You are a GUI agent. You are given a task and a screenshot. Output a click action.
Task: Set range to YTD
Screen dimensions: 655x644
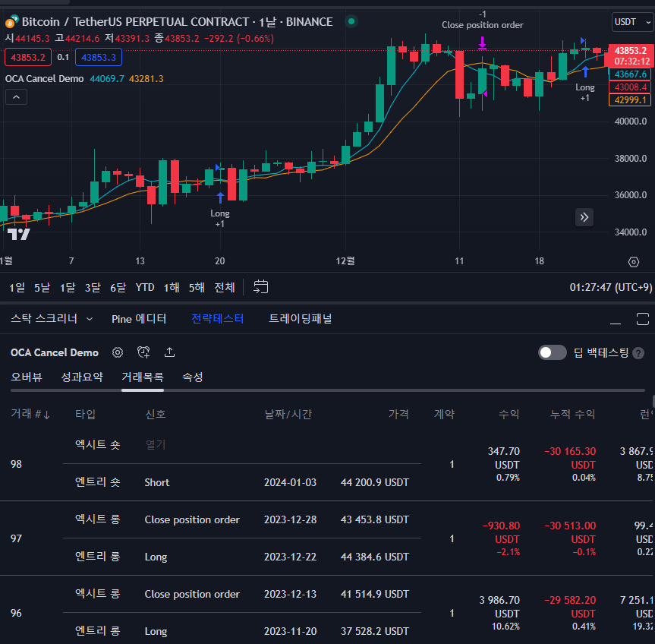point(145,288)
